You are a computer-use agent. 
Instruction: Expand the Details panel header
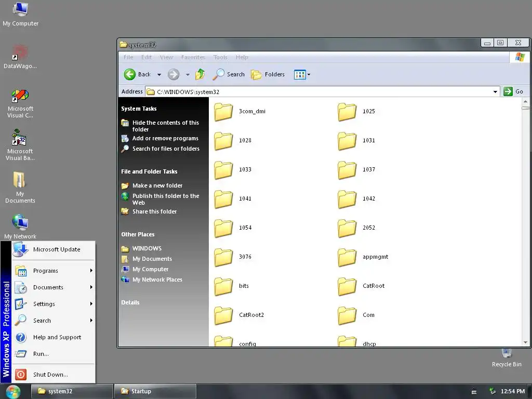tap(130, 302)
